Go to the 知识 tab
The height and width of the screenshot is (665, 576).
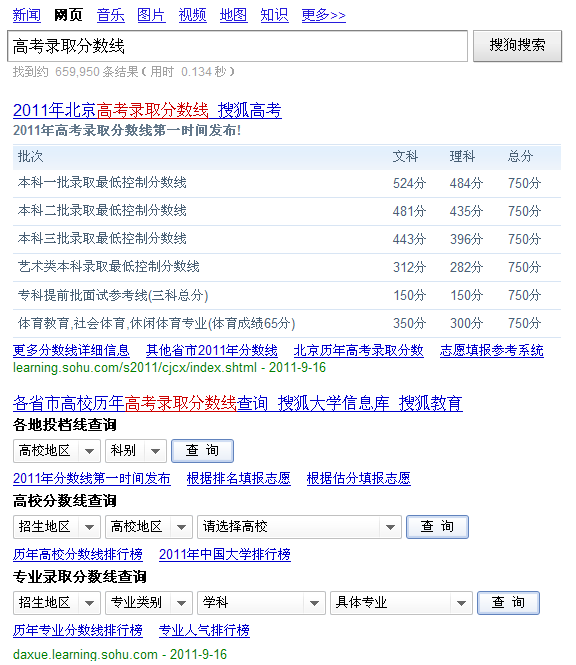pyautogui.click(x=274, y=15)
